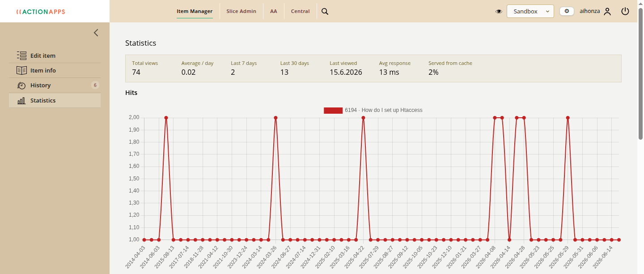Click the peak data point above 2025-04-22
This screenshot has width=644, height=274.
pos(363,118)
